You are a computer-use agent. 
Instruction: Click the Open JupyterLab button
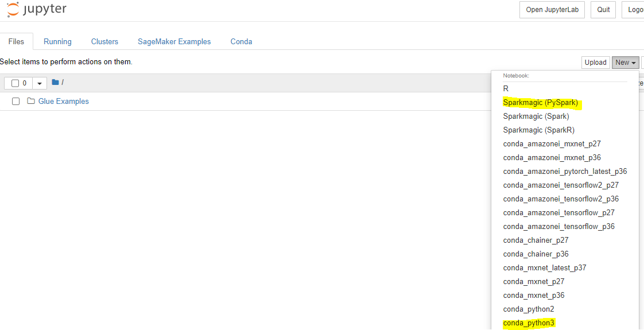[552, 10]
